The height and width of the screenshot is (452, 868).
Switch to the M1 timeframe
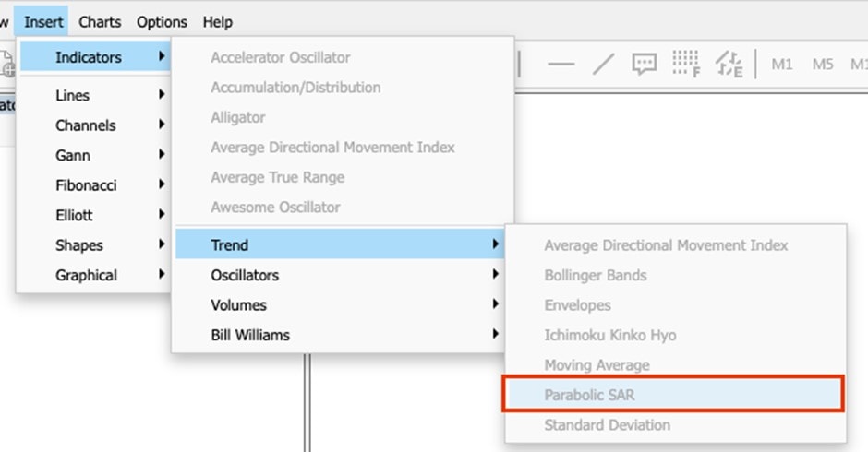[782, 65]
